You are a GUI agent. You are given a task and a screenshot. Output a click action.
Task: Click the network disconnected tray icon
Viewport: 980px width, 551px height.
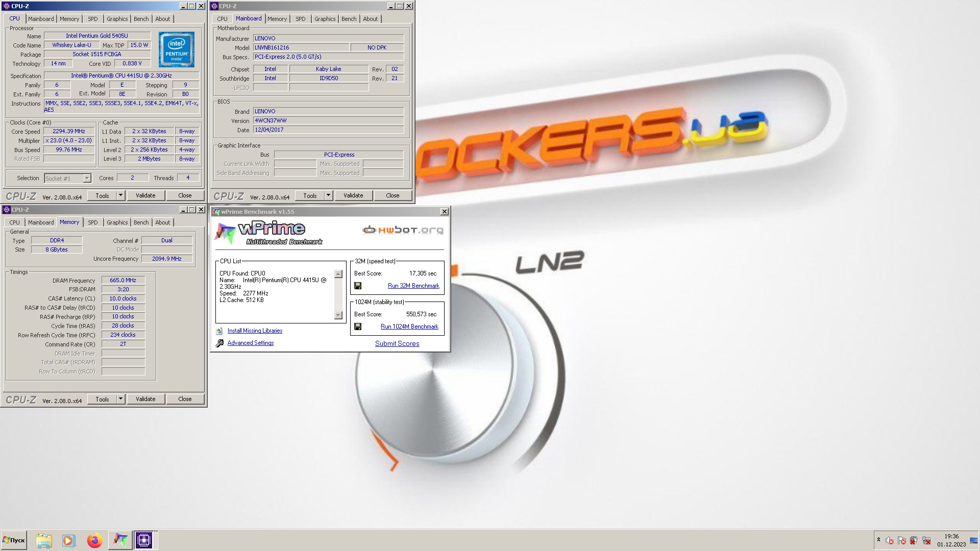[x=926, y=541]
